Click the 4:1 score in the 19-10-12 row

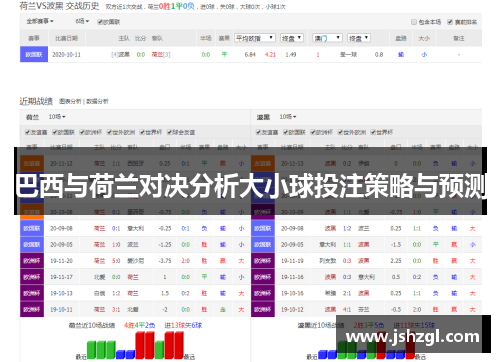point(347,310)
